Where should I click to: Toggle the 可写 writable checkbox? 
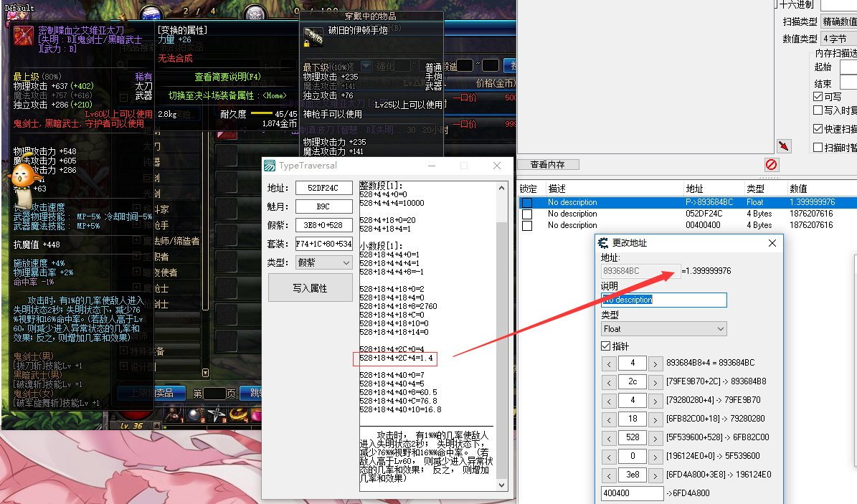(x=818, y=96)
